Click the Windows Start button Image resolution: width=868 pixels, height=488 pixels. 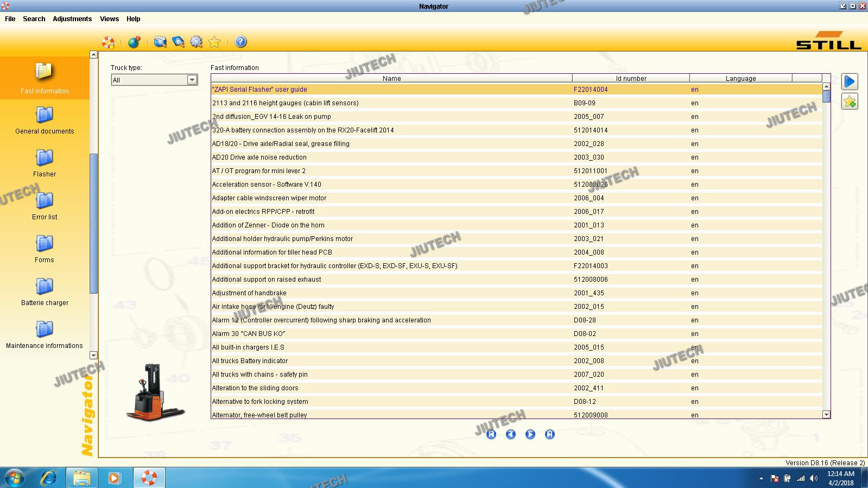(x=14, y=478)
